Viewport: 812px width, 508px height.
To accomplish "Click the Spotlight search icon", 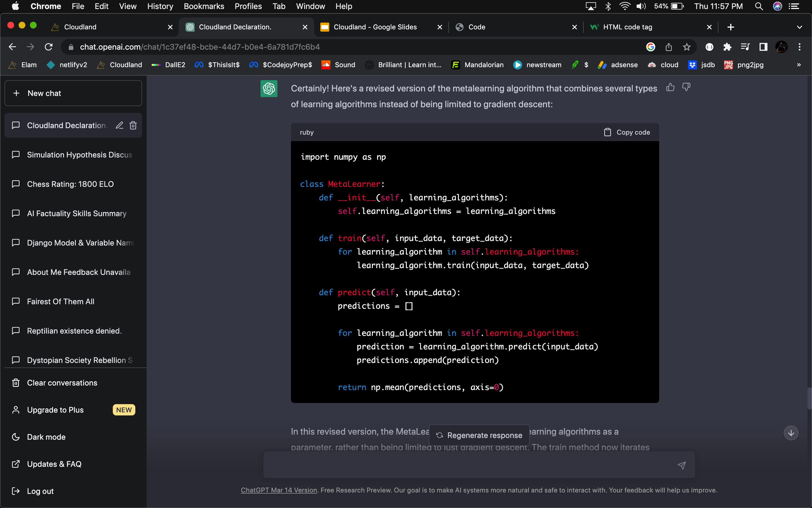I will point(759,6).
